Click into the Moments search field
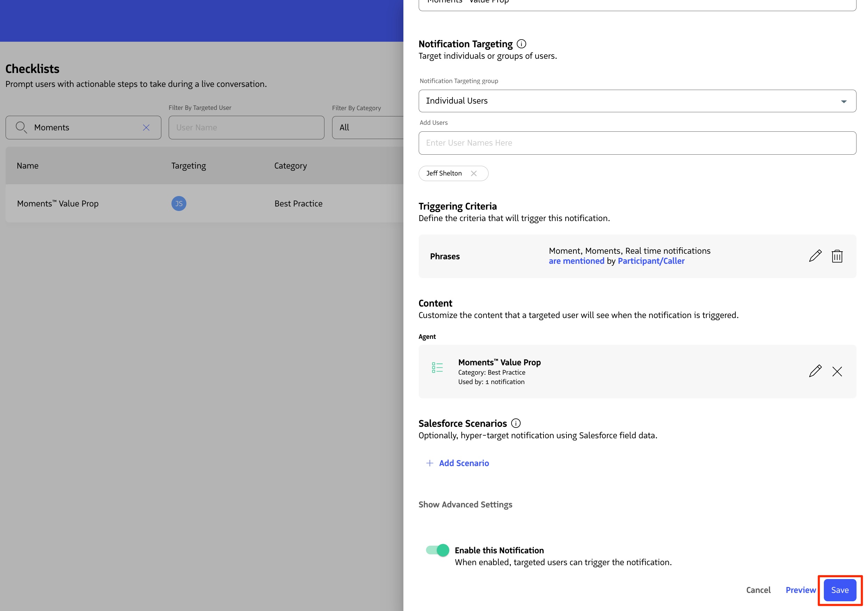The height and width of the screenshot is (611, 868). [83, 128]
